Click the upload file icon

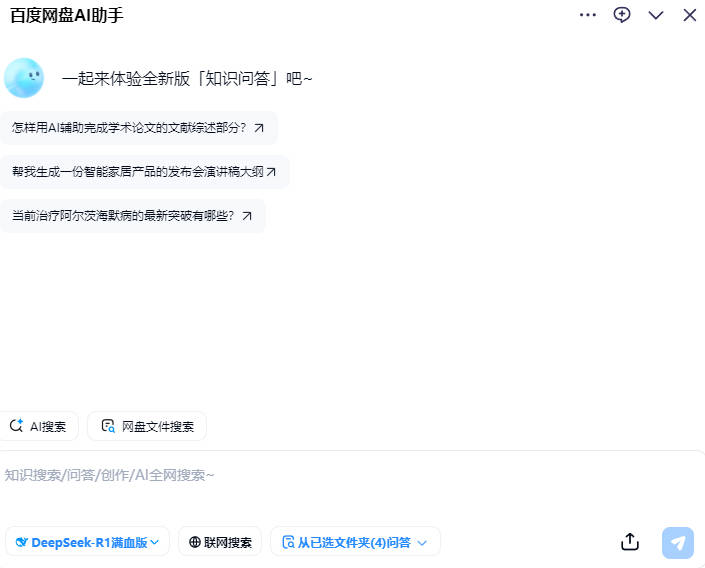[x=630, y=542]
